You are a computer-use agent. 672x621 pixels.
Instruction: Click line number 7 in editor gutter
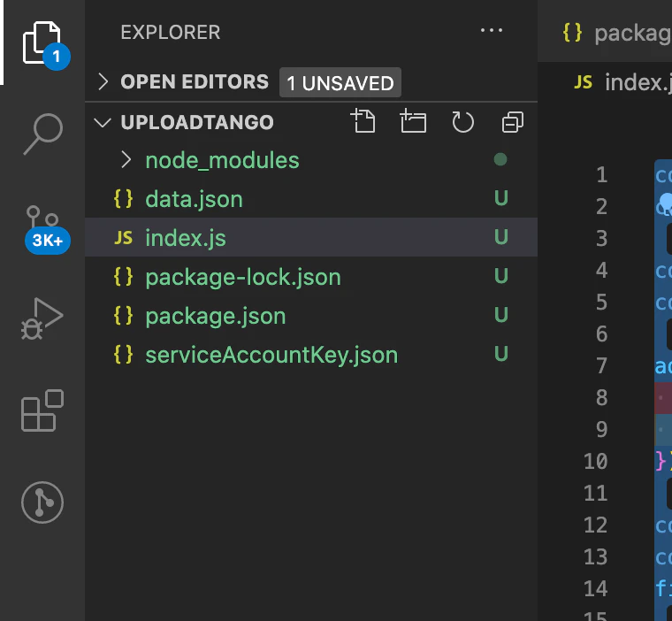click(x=602, y=366)
